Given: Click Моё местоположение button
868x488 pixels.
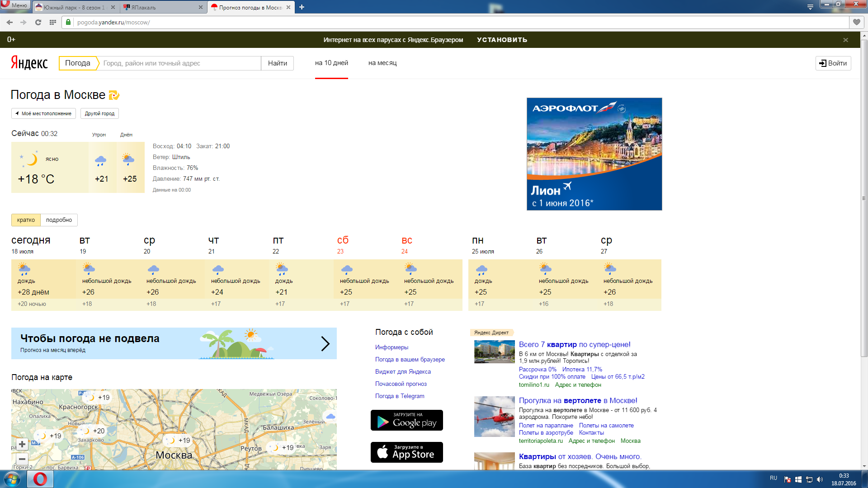Looking at the screenshot, I should pyautogui.click(x=43, y=113).
